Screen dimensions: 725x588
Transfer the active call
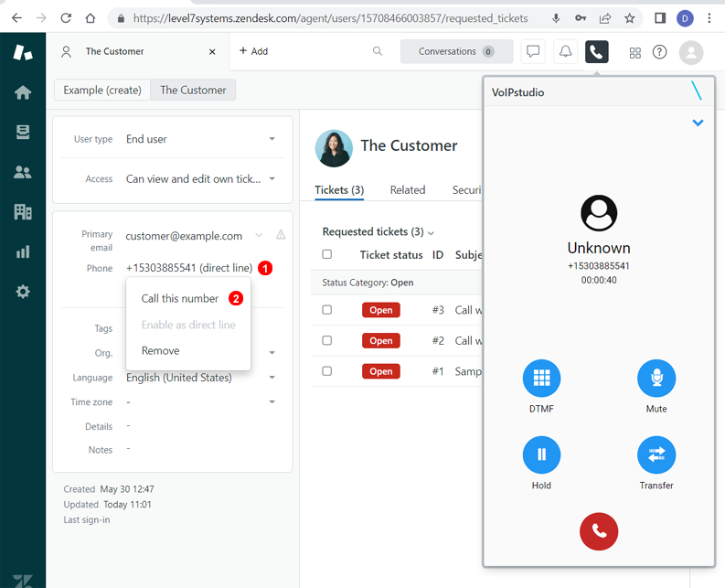tap(656, 454)
